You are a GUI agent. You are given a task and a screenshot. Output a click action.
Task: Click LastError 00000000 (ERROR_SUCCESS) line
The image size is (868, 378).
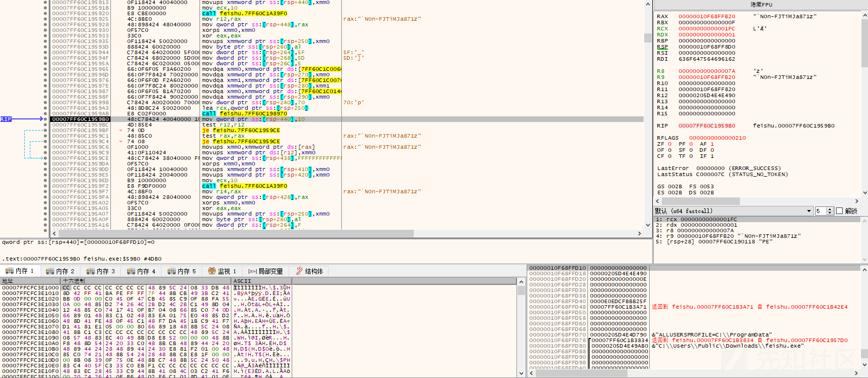(719, 169)
